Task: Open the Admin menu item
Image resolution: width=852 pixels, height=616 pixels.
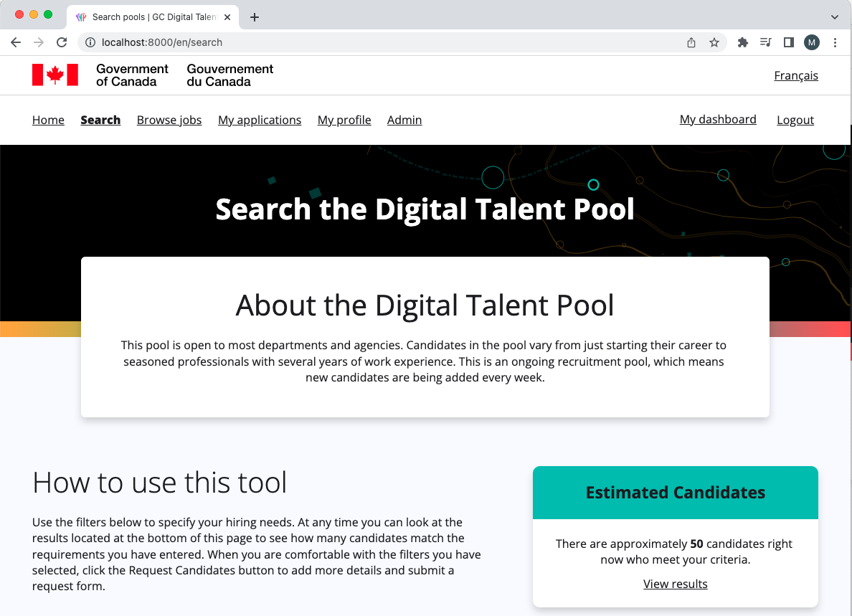Action: [404, 120]
